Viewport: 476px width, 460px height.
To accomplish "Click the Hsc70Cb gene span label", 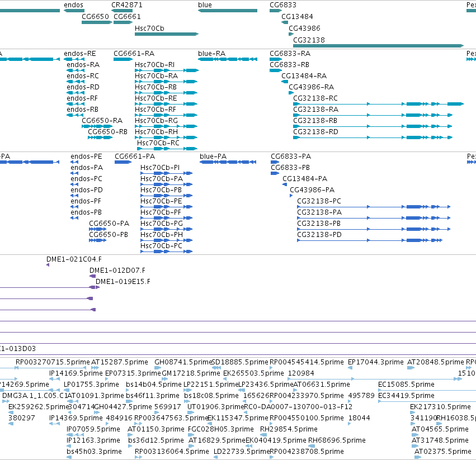I will [149, 28].
